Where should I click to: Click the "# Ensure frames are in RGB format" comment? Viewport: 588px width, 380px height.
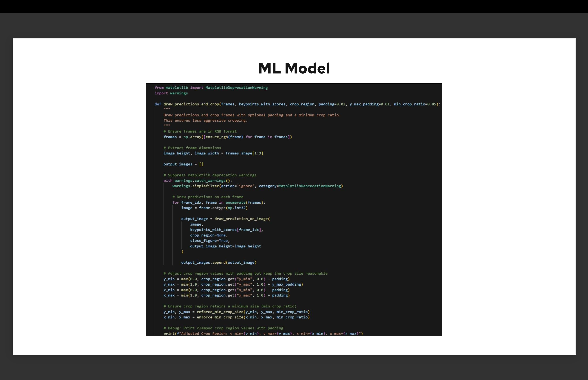tap(200, 131)
